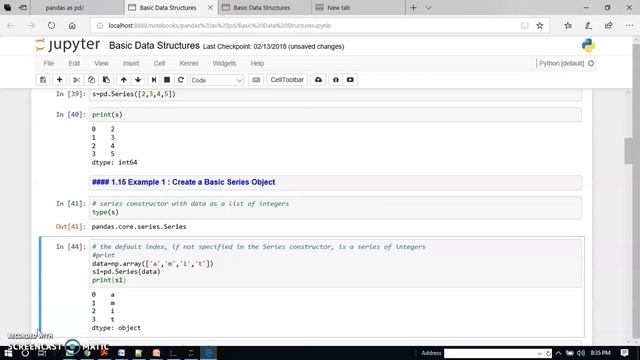The width and height of the screenshot is (640, 360).
Task: Go to the browser home page
Action: (72, 25)
